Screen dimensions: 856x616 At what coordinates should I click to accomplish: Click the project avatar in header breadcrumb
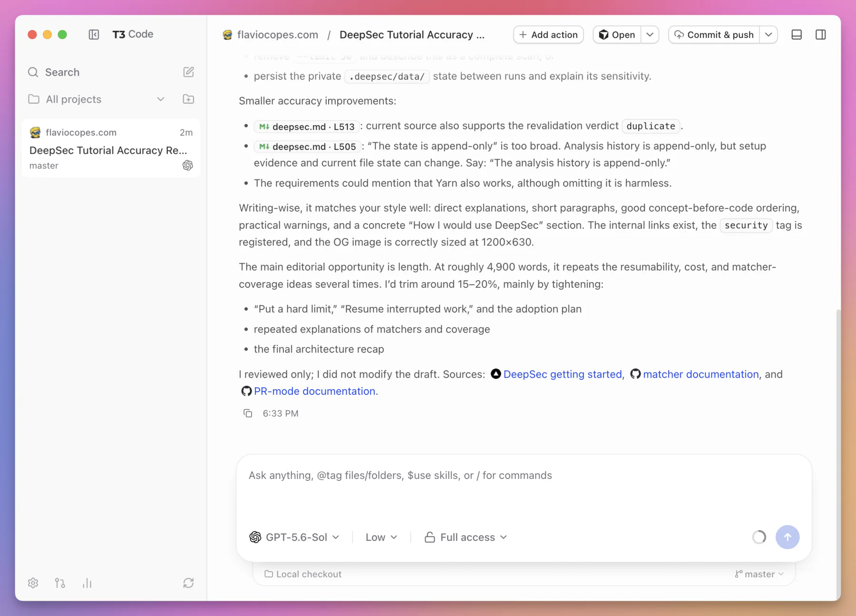227,35
